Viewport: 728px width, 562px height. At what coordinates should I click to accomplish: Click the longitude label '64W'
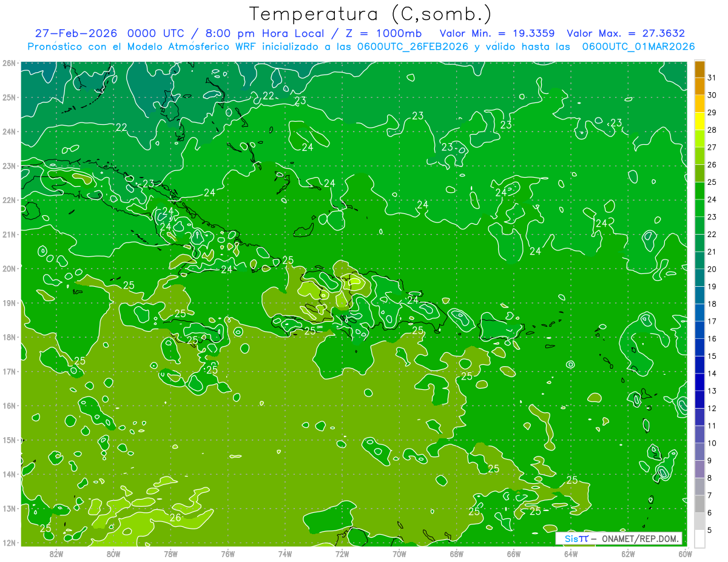pyautogui.click(x=570, y=554)
